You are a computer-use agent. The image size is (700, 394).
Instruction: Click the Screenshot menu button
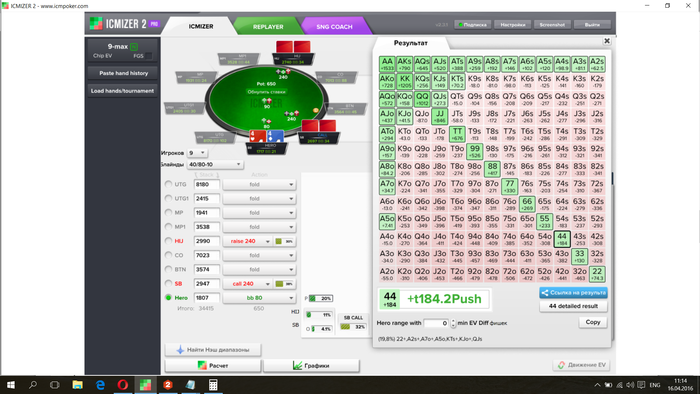[552, 25]
